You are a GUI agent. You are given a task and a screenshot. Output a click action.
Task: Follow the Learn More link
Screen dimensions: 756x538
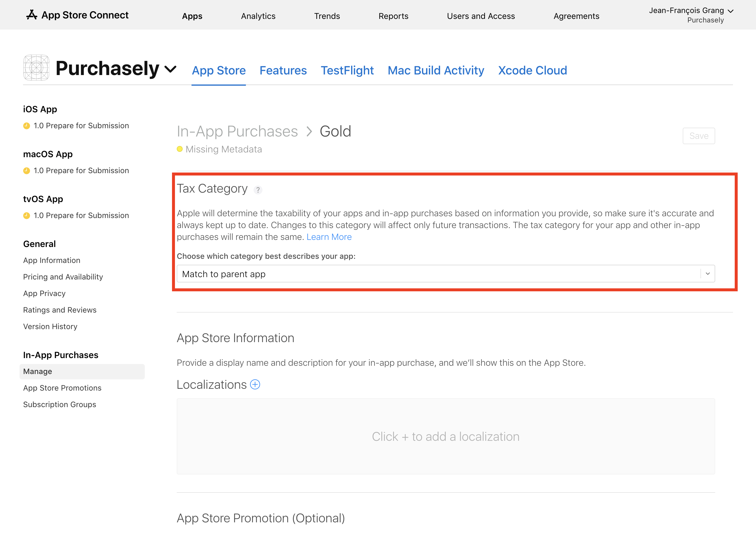click(329, 237)
